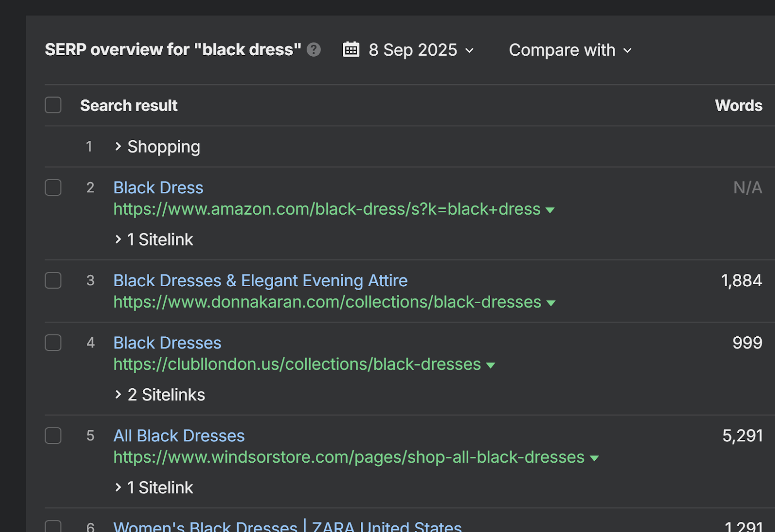
Task: Click the calendar icon beside the date
Action: (x=351, y=50)
